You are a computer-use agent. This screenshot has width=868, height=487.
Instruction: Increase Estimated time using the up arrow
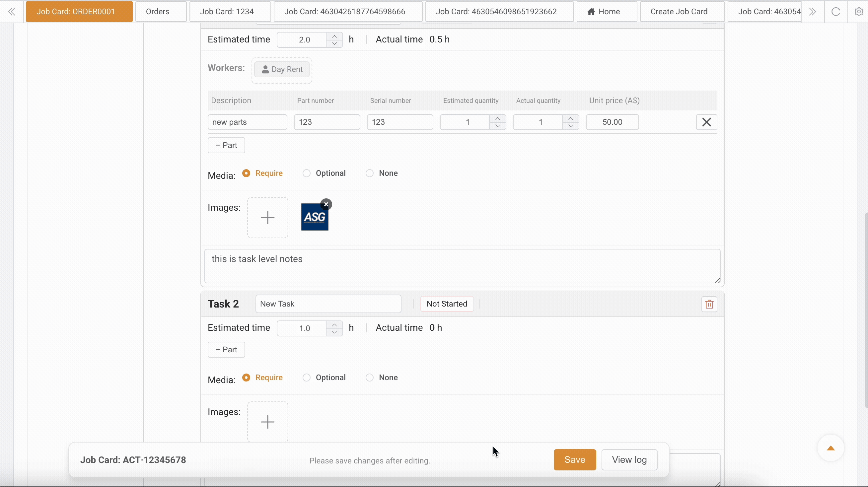334,36
